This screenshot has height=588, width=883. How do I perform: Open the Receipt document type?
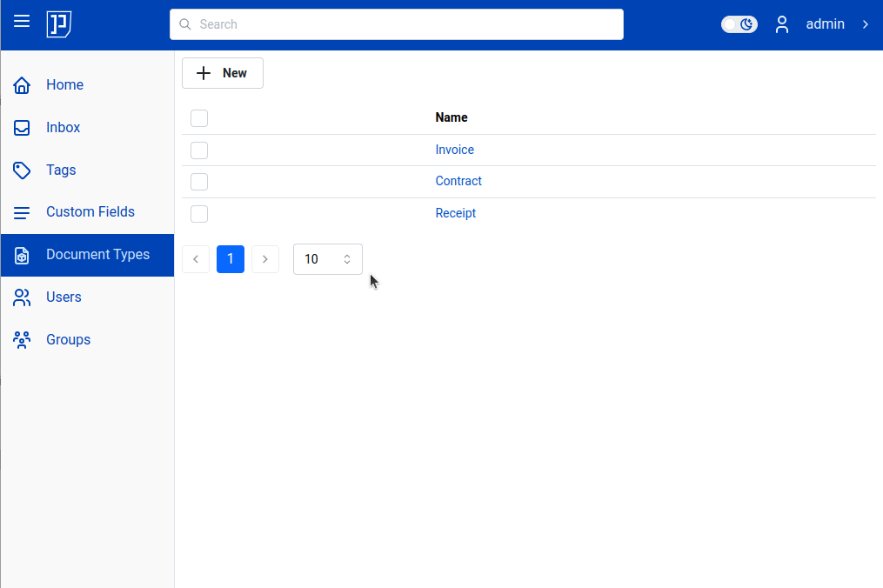click(x=456, y=213)
